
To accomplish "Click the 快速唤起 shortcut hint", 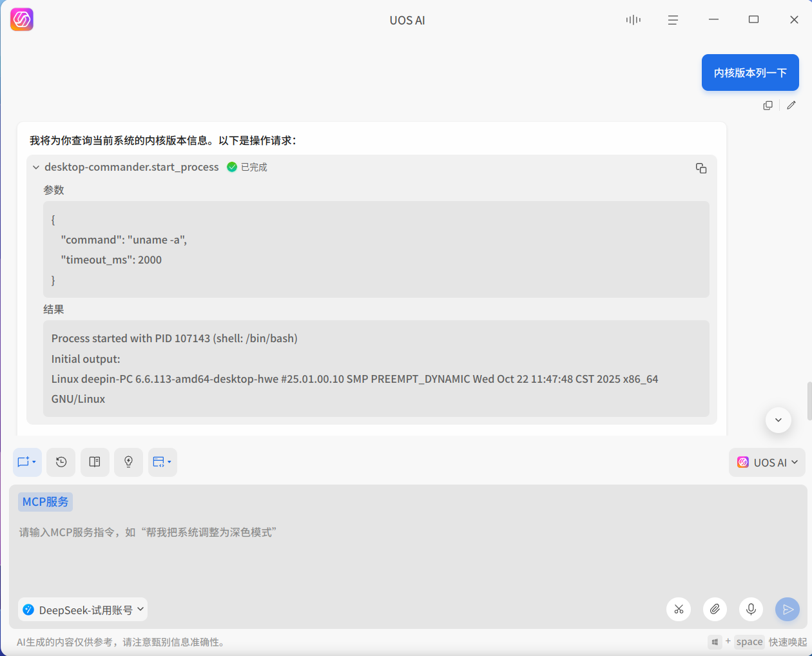I will pos(788,642).
